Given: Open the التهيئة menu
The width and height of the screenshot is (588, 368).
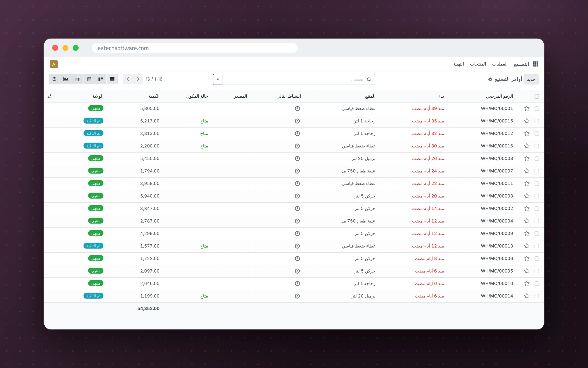Looking at the screenshot, I should point(458,64).
